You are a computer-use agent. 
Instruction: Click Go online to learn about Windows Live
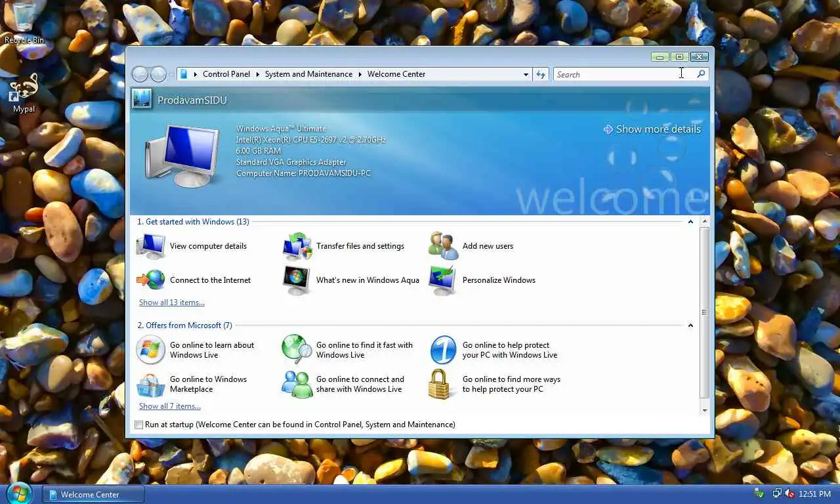click(x=212, y=350)
